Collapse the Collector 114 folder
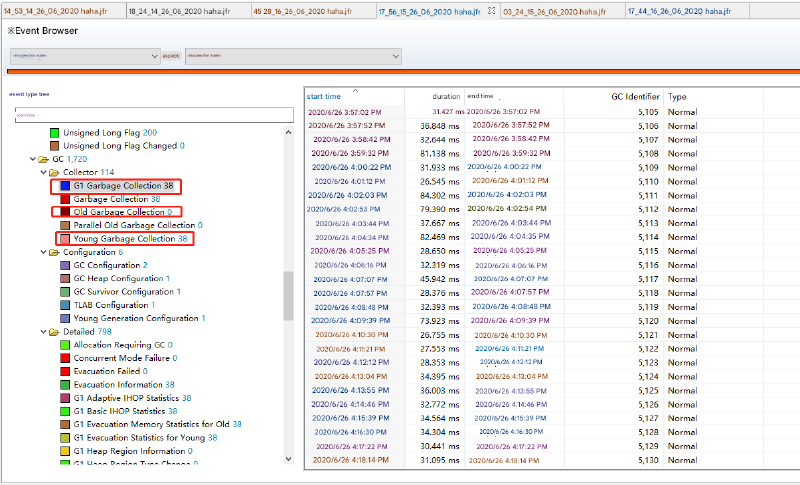The image size is (800, 485). 43,172
